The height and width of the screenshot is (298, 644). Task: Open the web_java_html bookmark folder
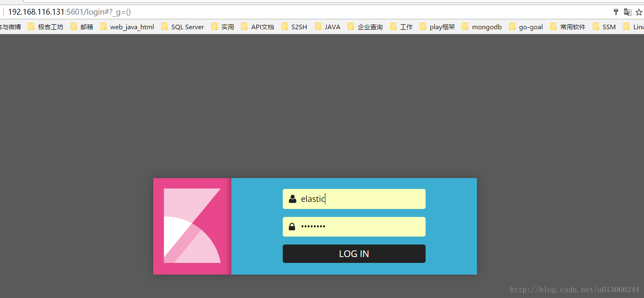127,27
